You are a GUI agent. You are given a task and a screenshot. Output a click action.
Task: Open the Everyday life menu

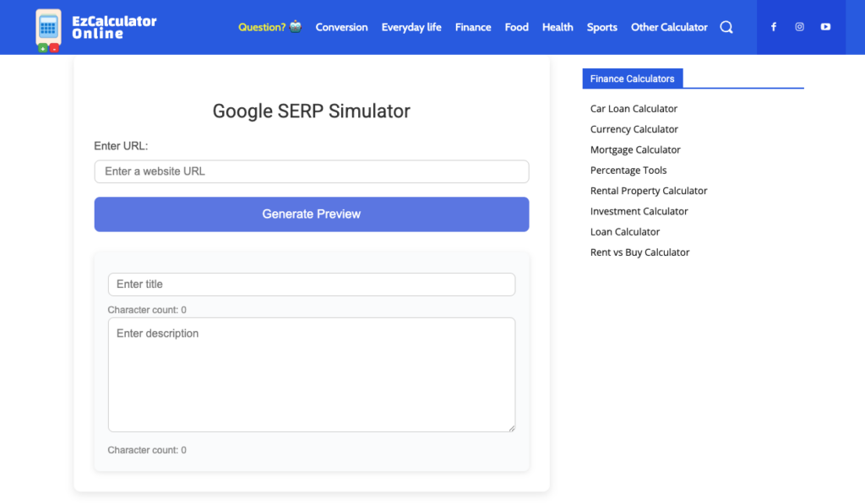(x=411, y=27)
